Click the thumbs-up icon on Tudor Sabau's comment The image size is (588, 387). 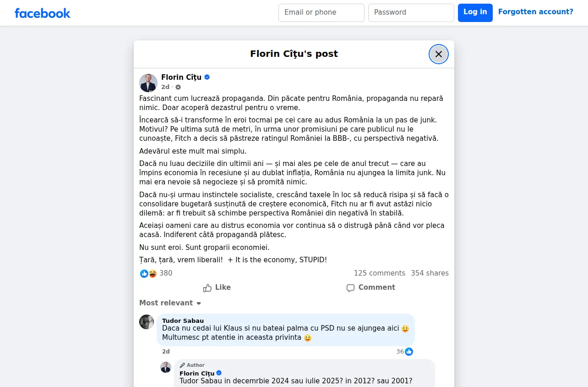click(409, 352)
